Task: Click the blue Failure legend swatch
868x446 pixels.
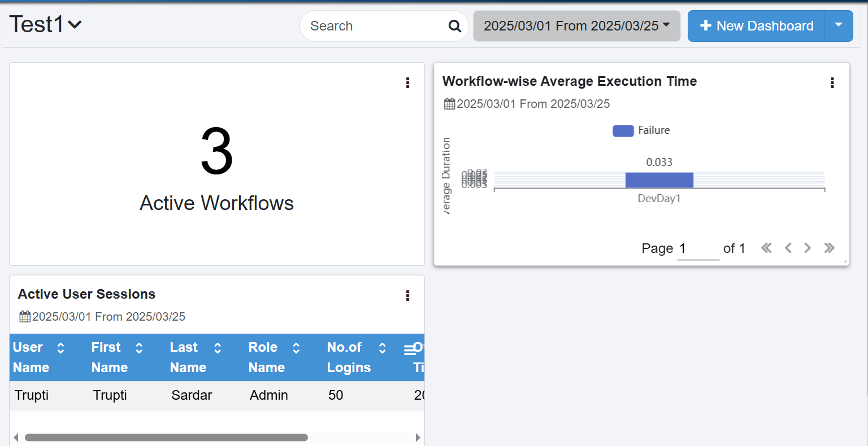Action: (623, 130)
